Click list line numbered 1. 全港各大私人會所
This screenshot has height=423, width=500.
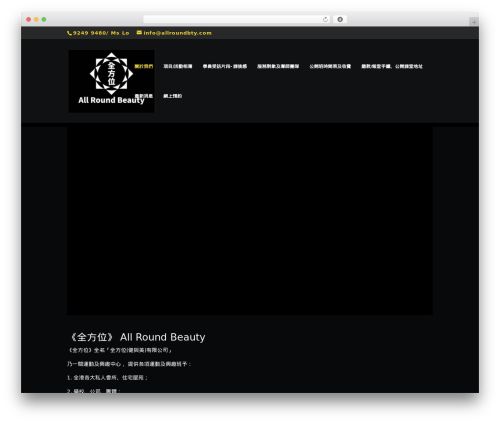(107, 378)
